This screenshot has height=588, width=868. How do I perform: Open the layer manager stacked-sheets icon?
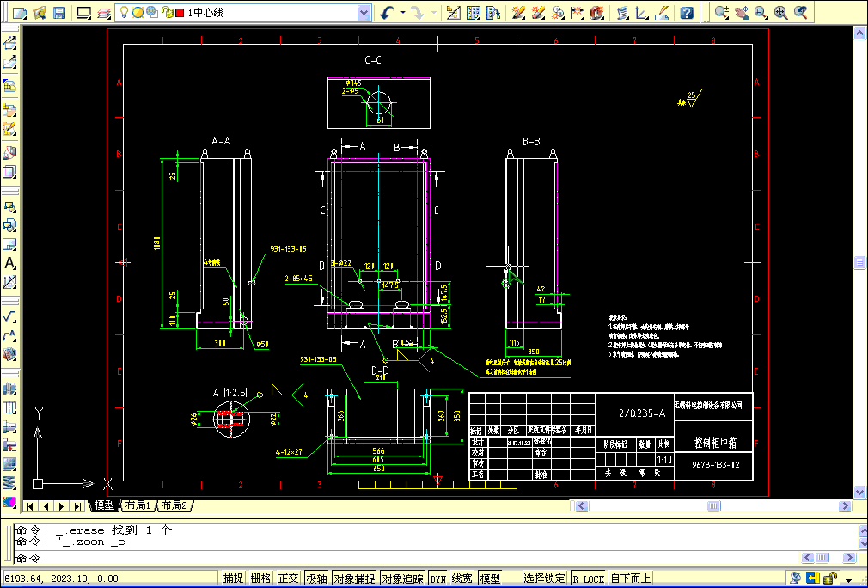[x=103, y=13]
